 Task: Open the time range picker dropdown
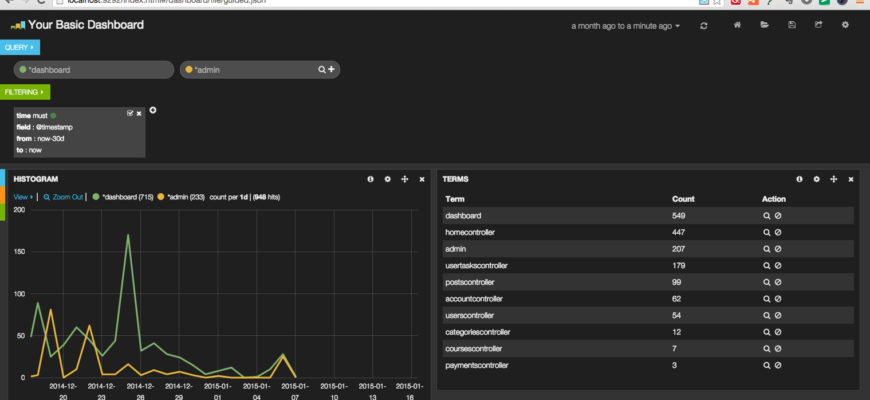625,26
